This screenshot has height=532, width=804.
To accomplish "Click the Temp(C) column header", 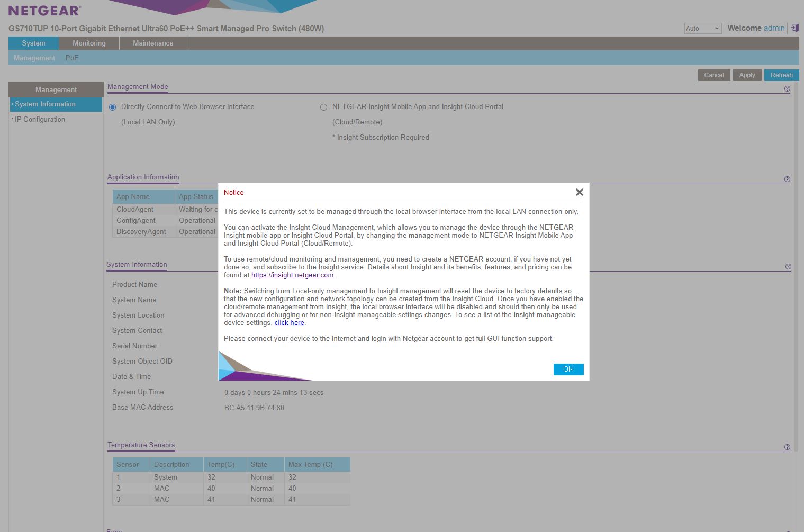I will tap(225, 465).
